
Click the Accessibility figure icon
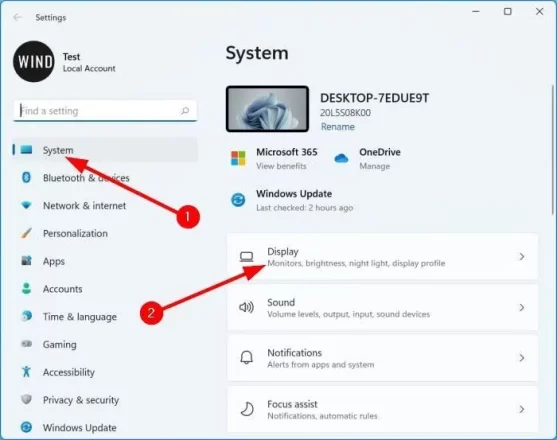click(26, 371)
